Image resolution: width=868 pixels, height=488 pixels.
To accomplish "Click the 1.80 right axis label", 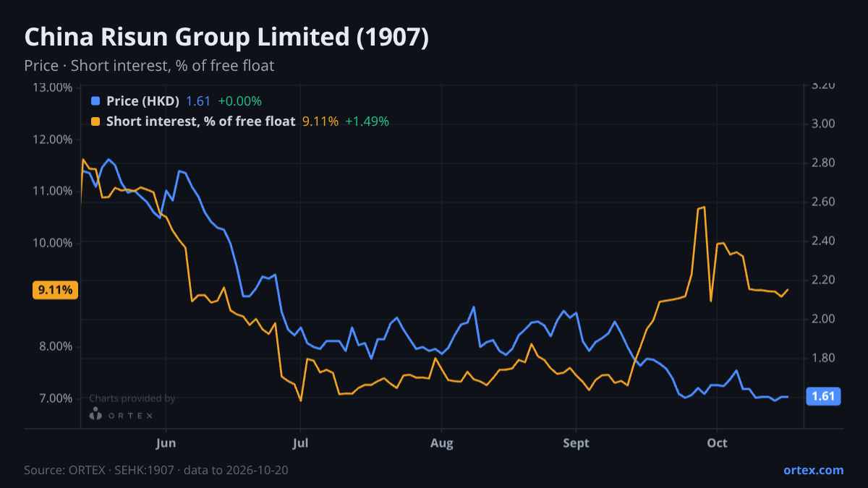I will pos(824,358).
